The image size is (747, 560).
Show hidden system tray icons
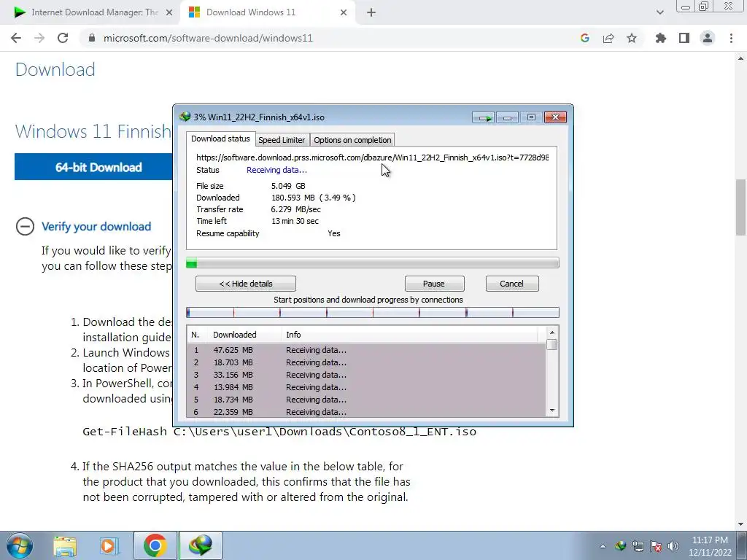coord(603,546)
